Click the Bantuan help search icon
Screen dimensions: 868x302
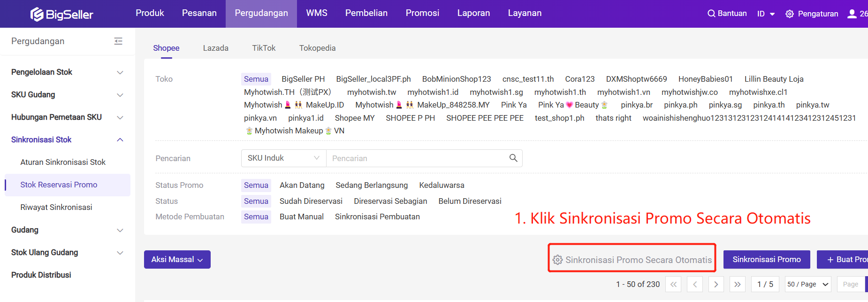711,14
